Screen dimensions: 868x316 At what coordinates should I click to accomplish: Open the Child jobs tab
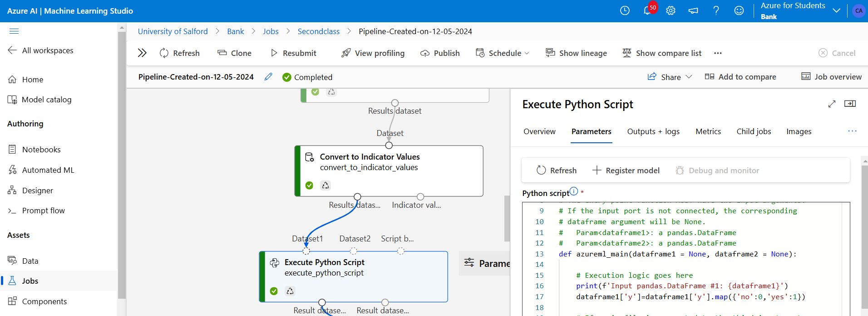tap(754, 131)
